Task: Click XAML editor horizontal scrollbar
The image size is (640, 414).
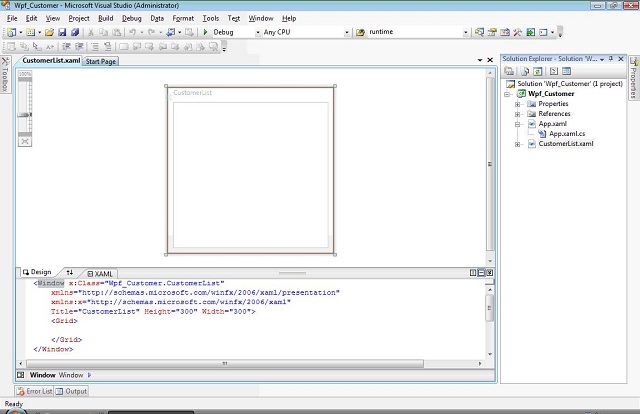Action: tap(225, 363)
